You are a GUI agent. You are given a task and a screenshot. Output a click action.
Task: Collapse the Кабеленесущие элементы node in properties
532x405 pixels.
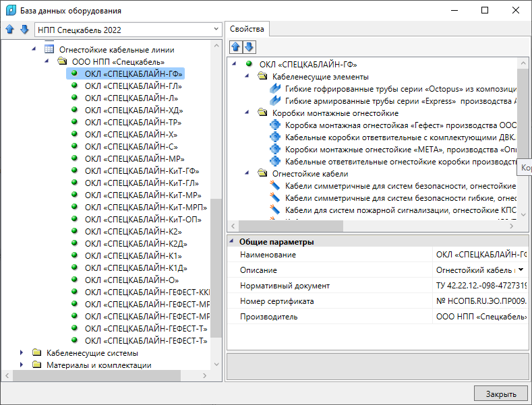[x=247, y=76]
